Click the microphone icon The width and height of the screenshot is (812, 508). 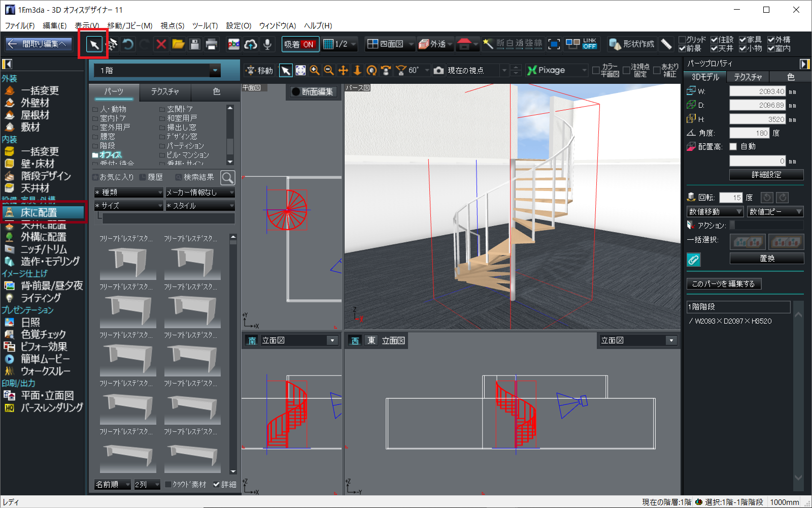pyautogui.click(x=267, y=45)
